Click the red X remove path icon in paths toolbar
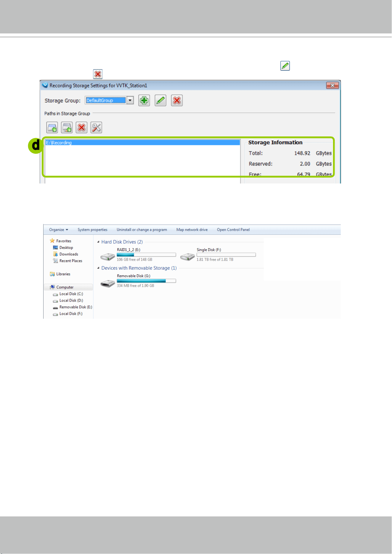 click(81, 128)
